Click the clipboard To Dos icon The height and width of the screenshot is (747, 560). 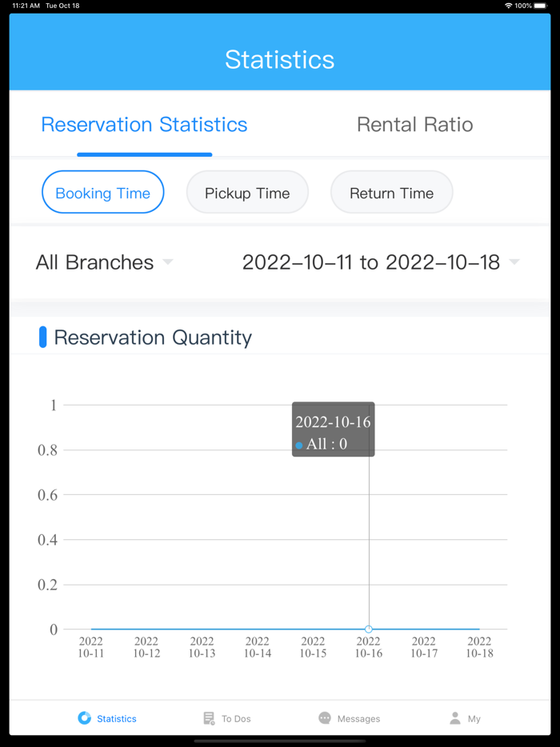208,717
